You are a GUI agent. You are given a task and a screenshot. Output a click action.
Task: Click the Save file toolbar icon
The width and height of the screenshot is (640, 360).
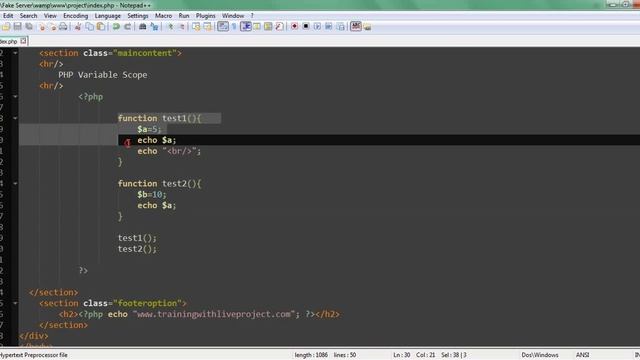[18, 27]
